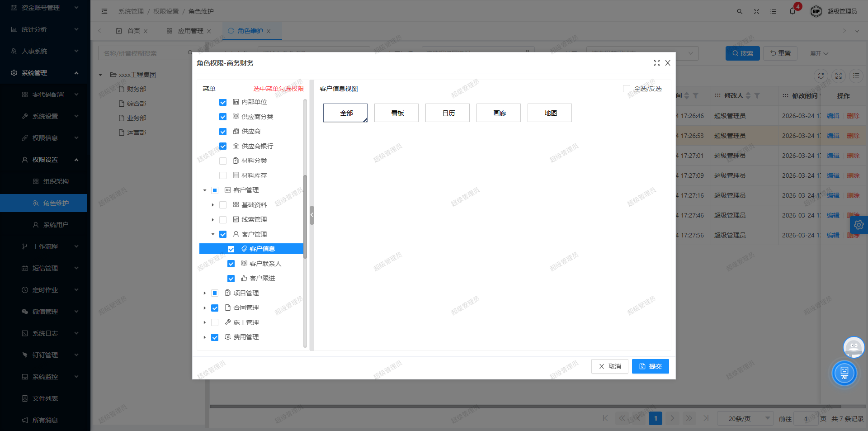Click the 客户信息 tag icon in menu tree

pos(244,249)
